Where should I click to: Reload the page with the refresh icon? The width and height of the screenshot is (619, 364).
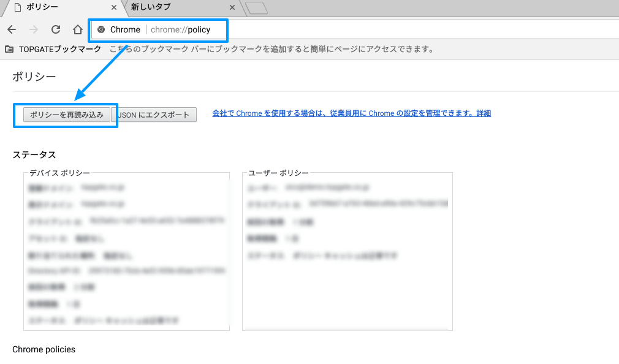click(x=56, y=29)
